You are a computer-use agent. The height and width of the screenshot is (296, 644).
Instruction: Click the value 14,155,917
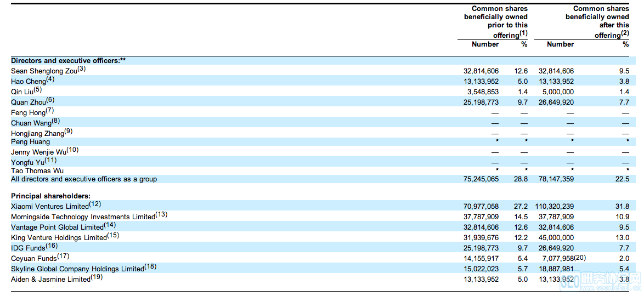481,259
